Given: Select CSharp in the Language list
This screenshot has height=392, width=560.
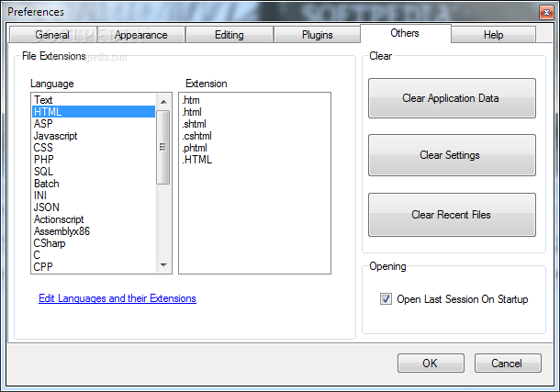Looking at the screenshot, I should tap(94, 243).
